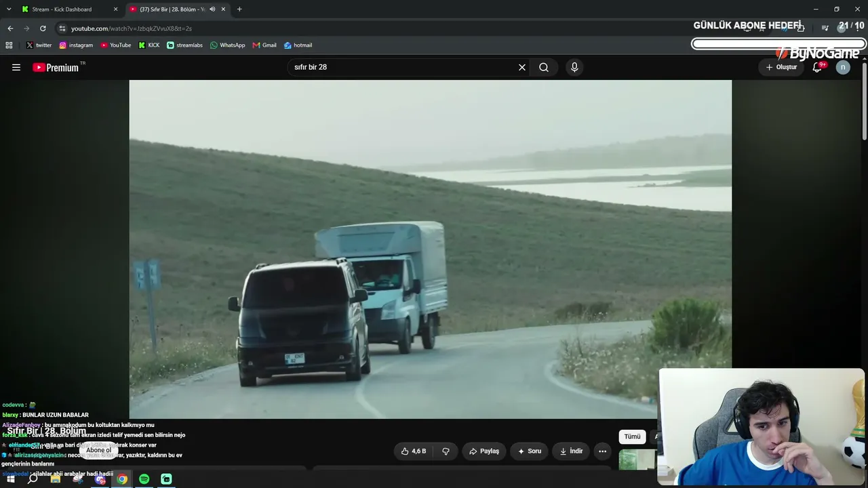Play or pause the Sıfır Bir video
The width and height of the screenshot is (868, 488).
click(x=430, y=249)
